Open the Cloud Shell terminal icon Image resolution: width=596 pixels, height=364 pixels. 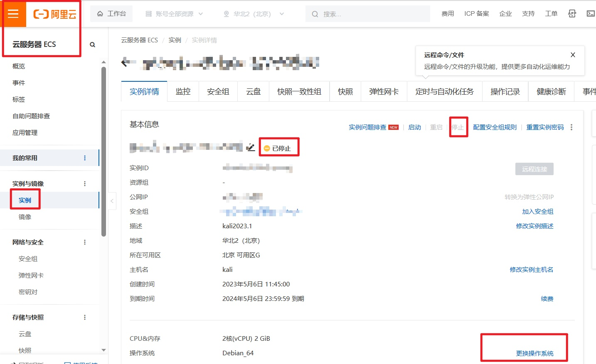591,14
